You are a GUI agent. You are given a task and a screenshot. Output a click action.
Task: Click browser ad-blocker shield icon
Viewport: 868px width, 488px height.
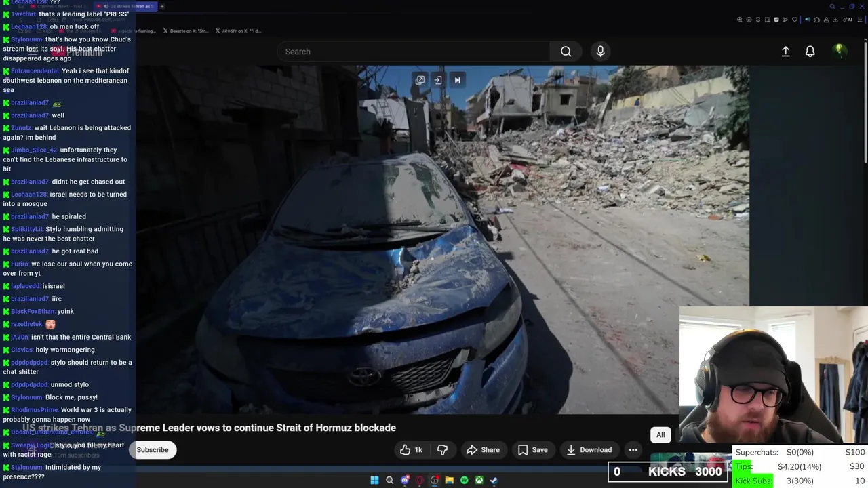click(776, 20)
